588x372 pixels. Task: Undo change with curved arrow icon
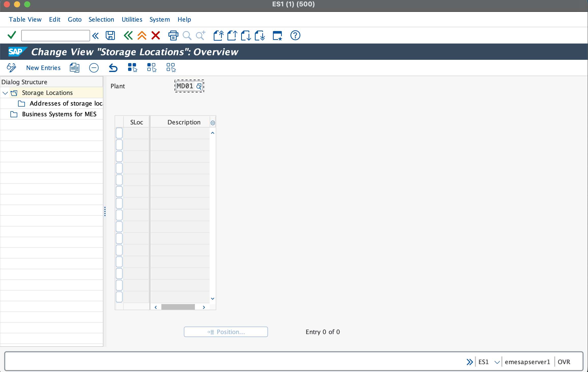113,68
